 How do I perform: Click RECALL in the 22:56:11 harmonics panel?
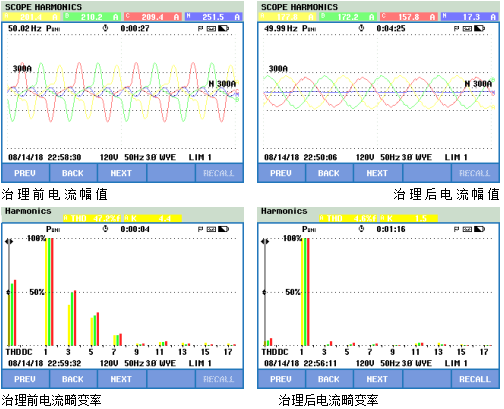(x=475, y=379)
